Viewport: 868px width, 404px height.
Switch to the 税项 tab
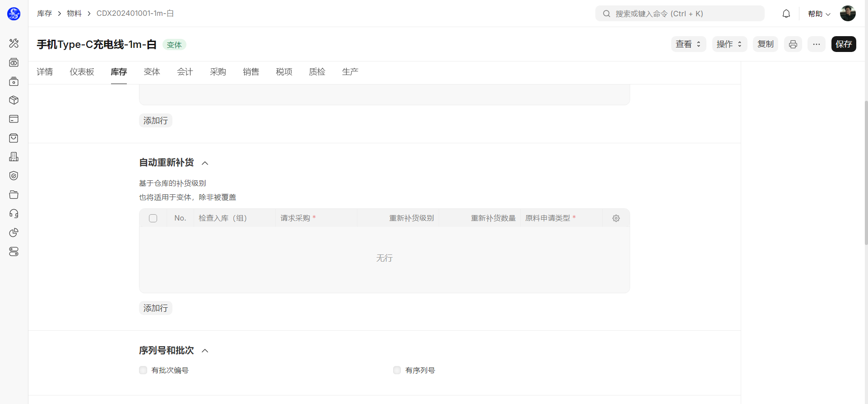coord(284,72)
